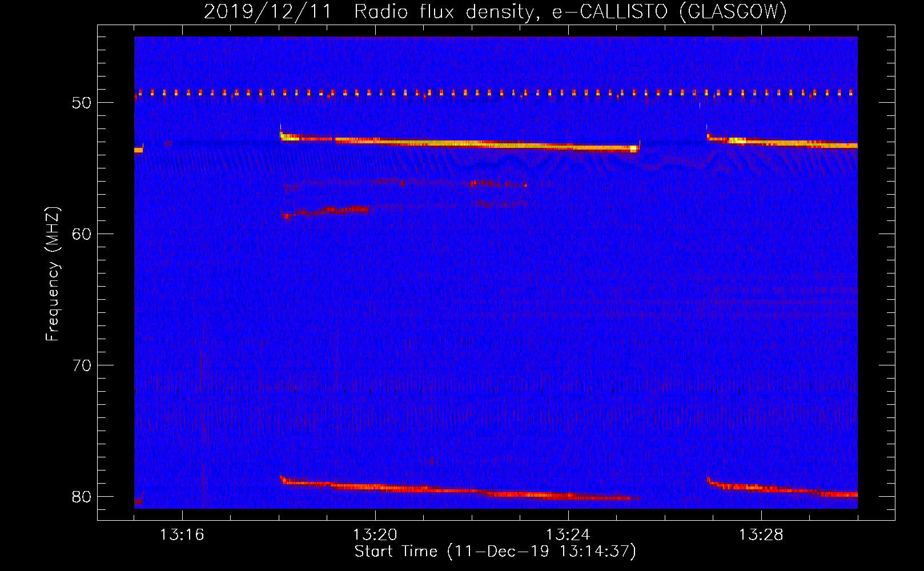924x571 pixels.
Task: Click the red emission band near 80 MHz at 13:22
Action: (460, 489)
